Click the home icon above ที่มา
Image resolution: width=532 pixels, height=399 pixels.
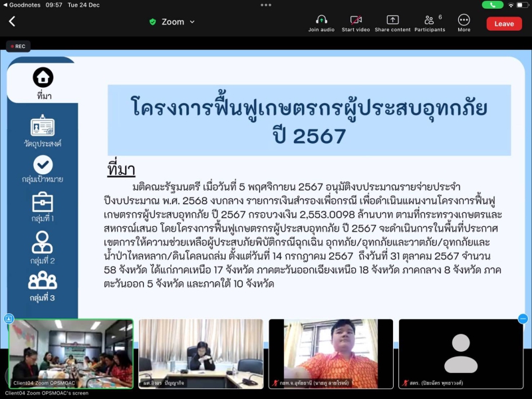[43, 78]
